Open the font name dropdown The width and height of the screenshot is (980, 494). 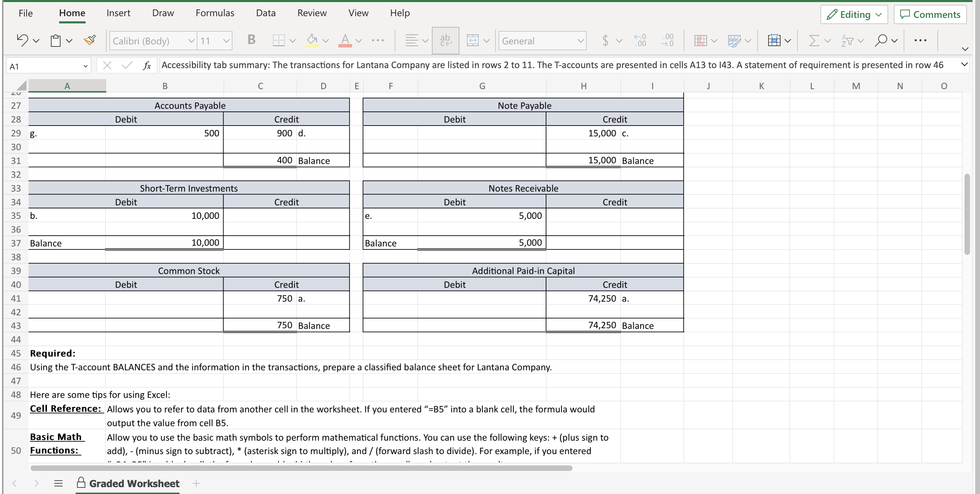[192, 41]
